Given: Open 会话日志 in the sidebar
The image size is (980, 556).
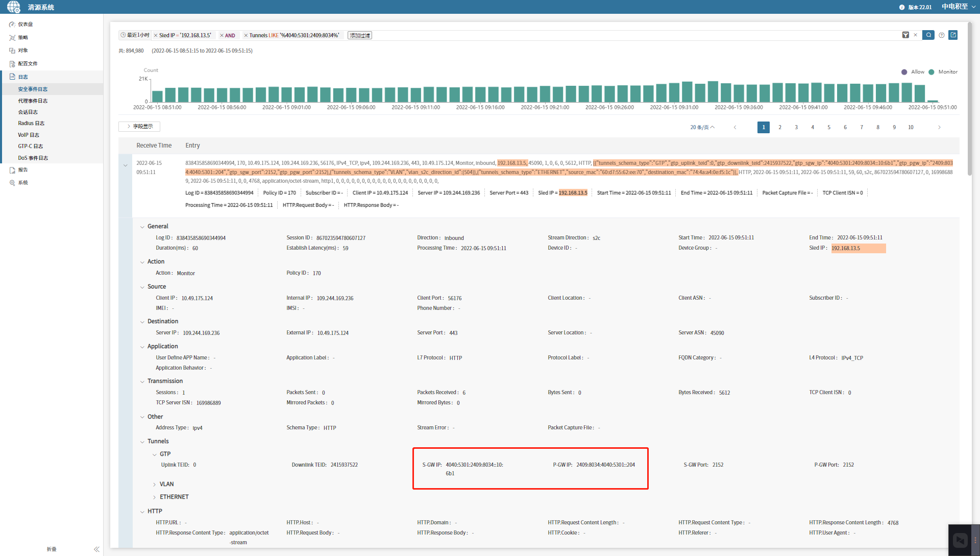Looking at the screenshot, I should [28, 112].
